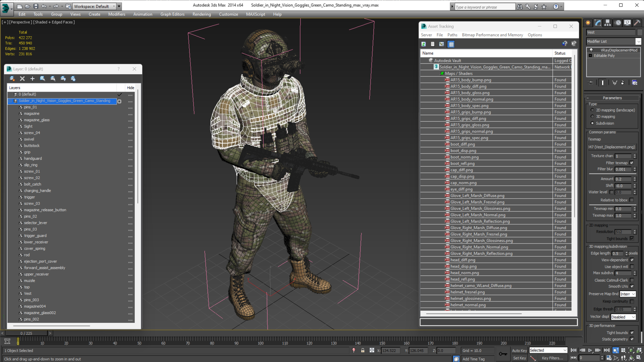Open the Vector displ Disabled dropdown
The height and width of the screenshot is (362, 644).
[x=623, y=317]
